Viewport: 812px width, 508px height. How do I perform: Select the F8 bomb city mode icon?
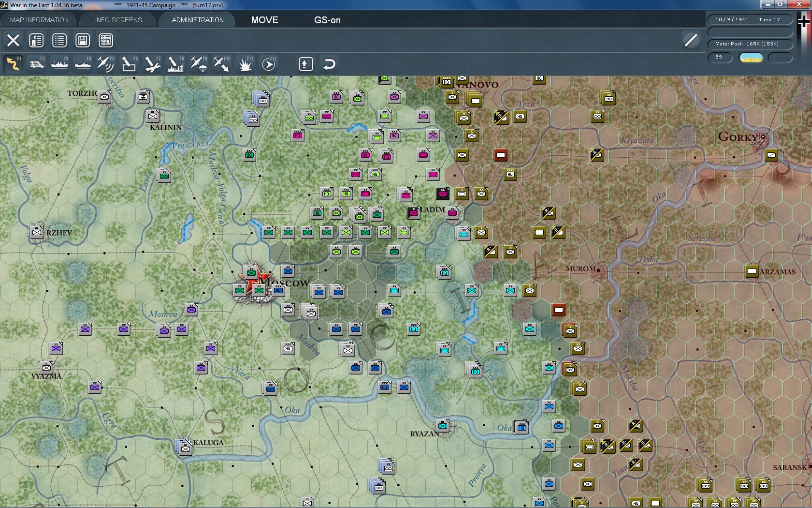[x=175, y=64]
